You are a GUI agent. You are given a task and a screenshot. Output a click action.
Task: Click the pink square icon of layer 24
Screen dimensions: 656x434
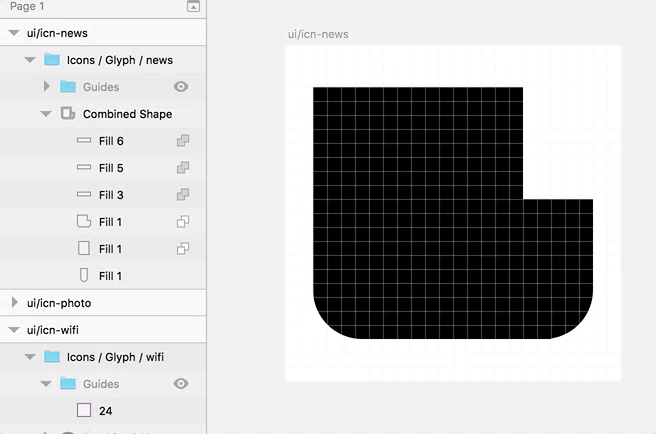coord(84,410)
